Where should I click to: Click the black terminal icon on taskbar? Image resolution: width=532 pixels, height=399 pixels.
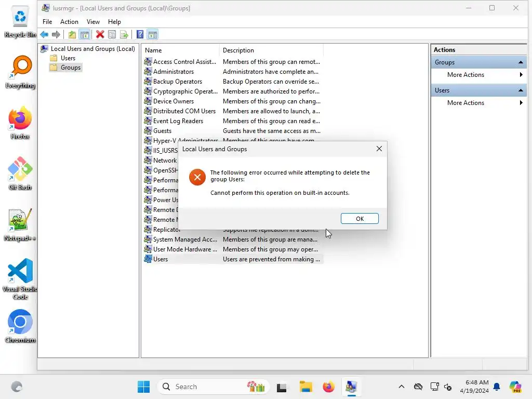(282, 387)
